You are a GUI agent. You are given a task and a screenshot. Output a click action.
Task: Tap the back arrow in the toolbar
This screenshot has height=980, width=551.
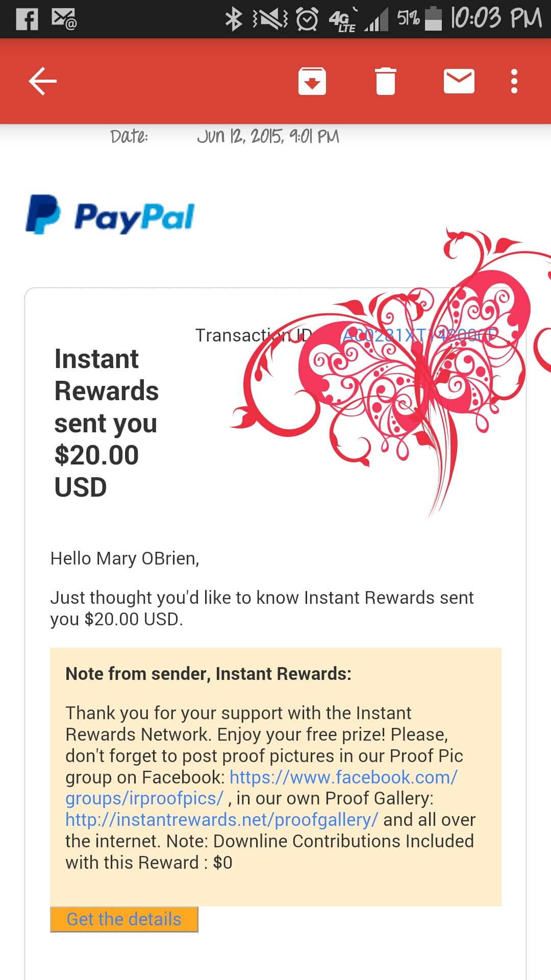click(x=43, y=81)
